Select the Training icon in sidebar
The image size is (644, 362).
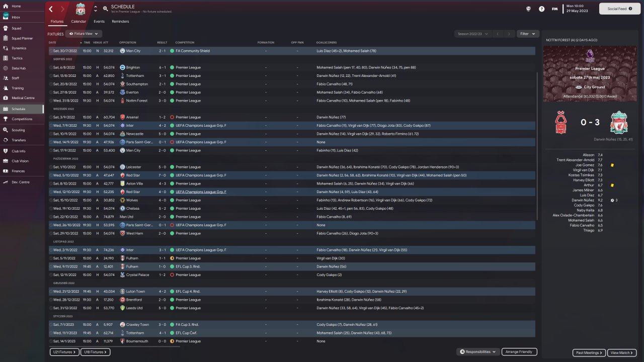(5, 88)
